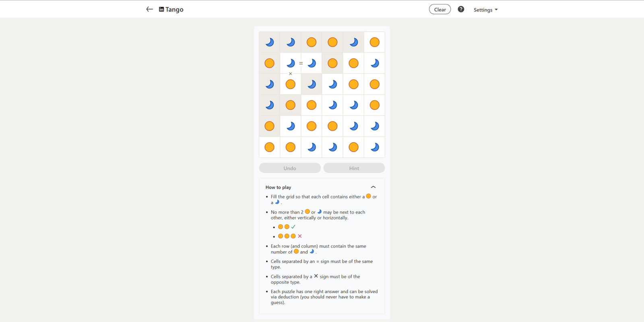Click the sun in the top-right grid cell
644x322 pixels.
click(374, 42)
